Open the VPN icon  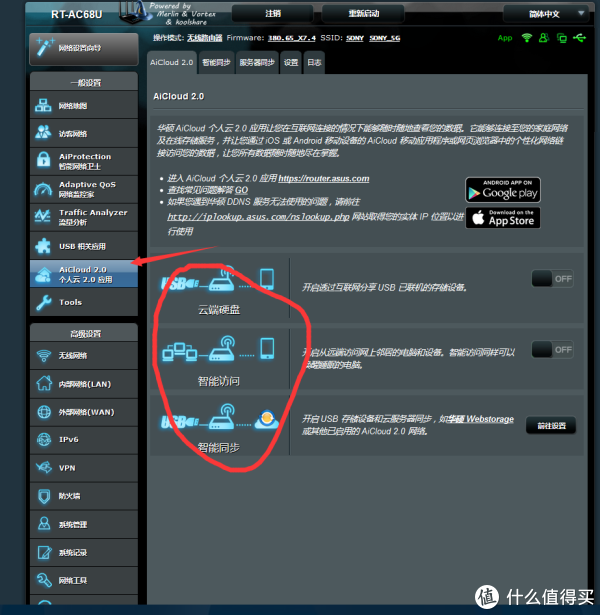(x=44, y=468)
